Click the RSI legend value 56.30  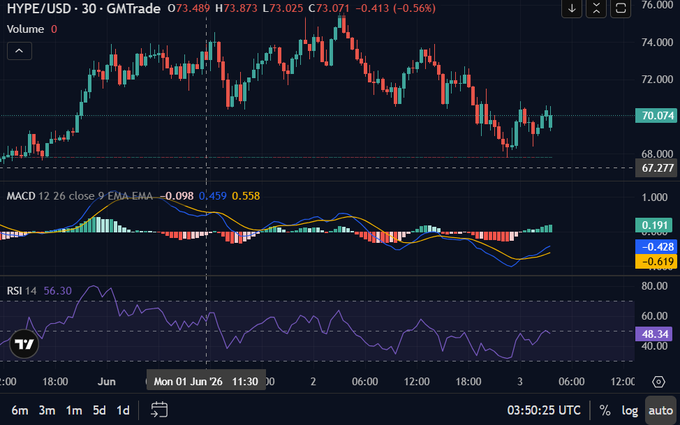[58, 291]
